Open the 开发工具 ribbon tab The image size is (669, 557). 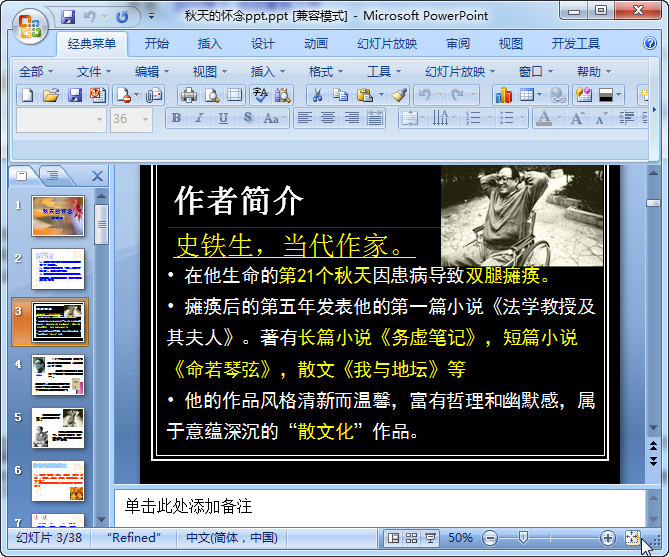tap(576, 44)
